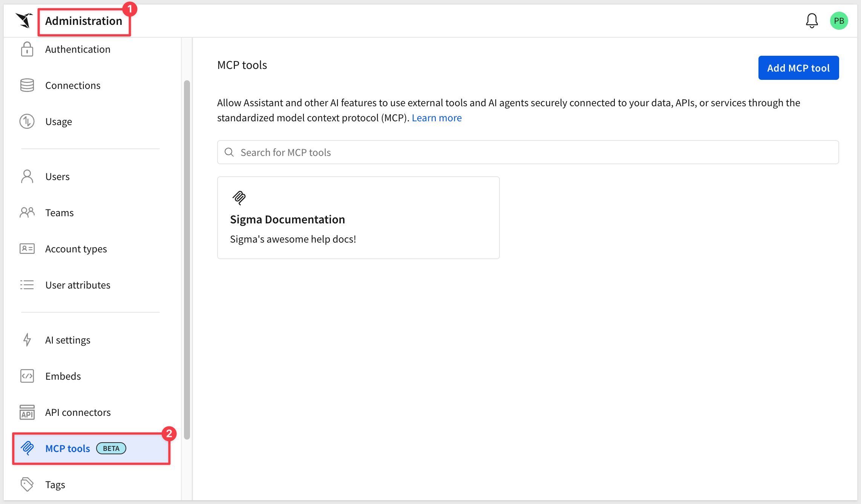The width and height of the screenshot is (861, 504).
Task: Click the Sigma bird logo icon
Action: click(25, 20)
